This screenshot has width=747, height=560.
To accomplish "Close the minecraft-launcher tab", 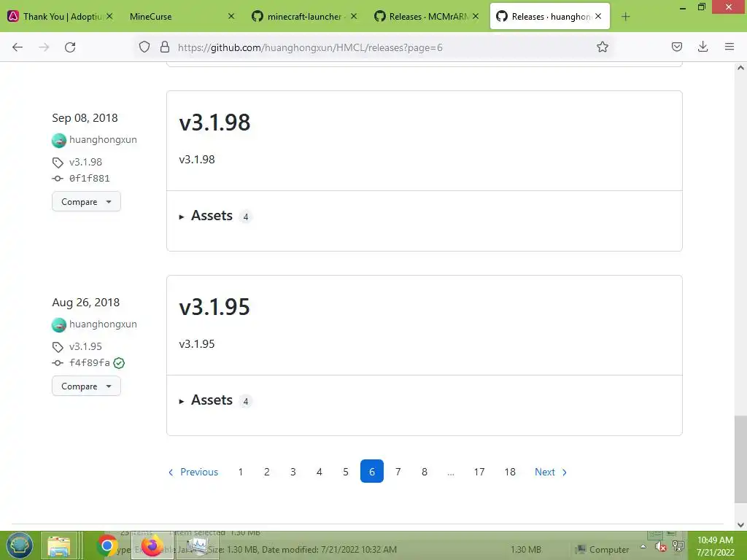I will pyautogui.click(x=354, y=16).
